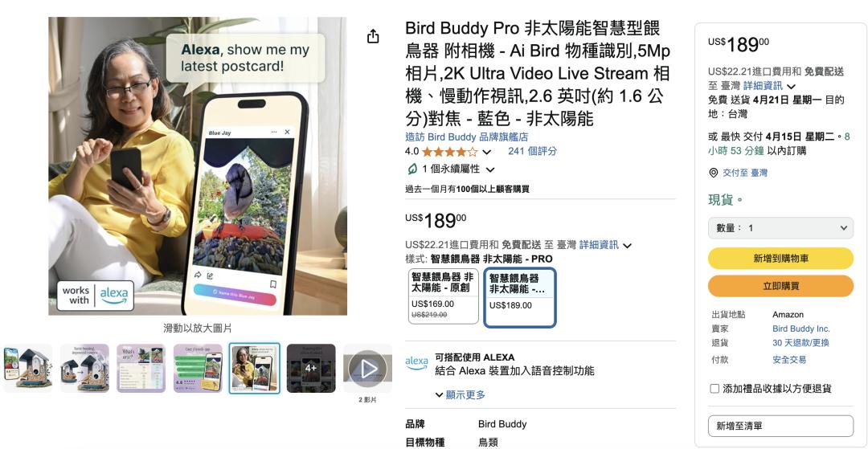This screenshot has height=449, width=868.
Task: Click the share icon beside product image
Action: (373, 36)
